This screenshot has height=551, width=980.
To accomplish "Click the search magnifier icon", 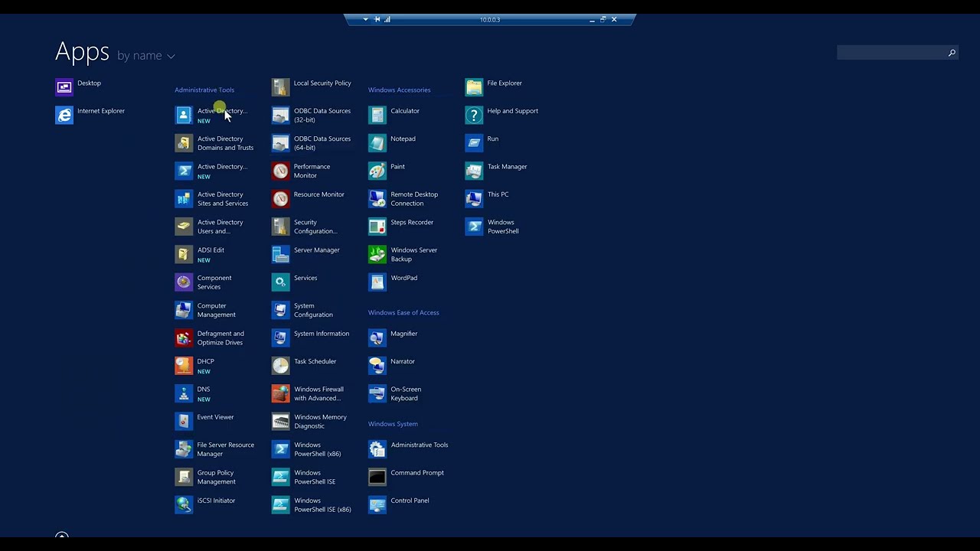I will coord(952,53).
